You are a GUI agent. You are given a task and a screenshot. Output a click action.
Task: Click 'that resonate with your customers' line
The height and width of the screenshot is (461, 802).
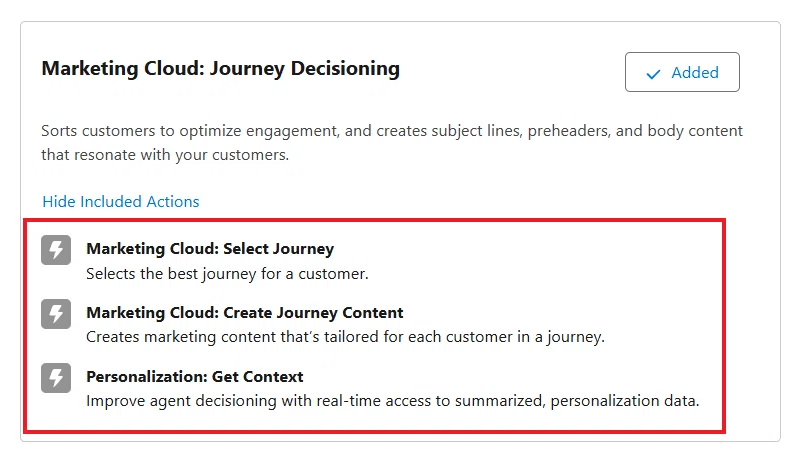pyautogui.click(x=165, y=155)
